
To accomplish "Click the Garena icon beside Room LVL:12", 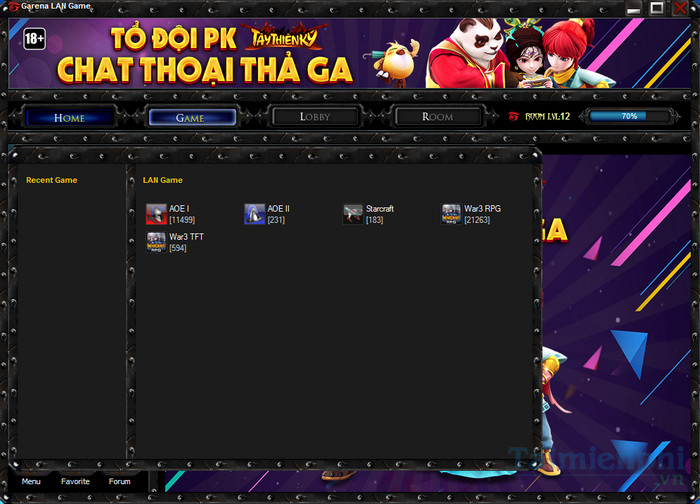I will pyautogui.click(x=513, y=117).
